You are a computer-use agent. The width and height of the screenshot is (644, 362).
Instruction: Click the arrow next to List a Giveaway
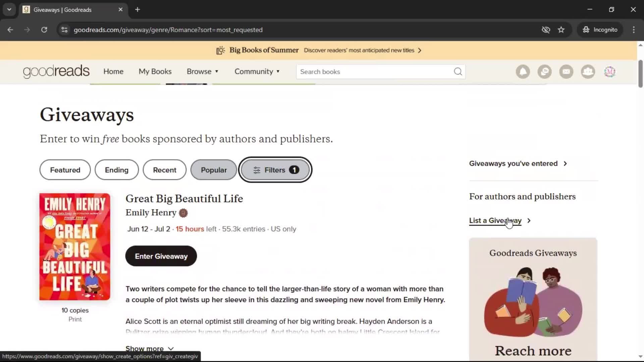pos(529,221)
